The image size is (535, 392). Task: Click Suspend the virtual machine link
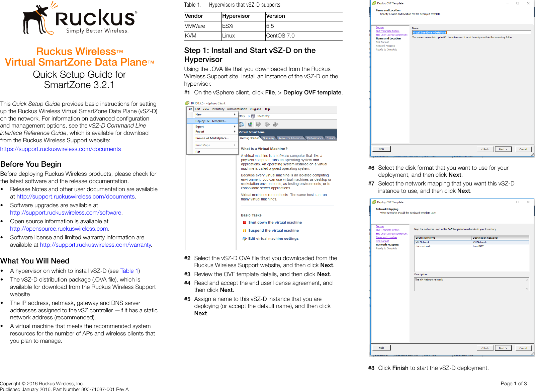pyautogui.click(x=273, y=231)
